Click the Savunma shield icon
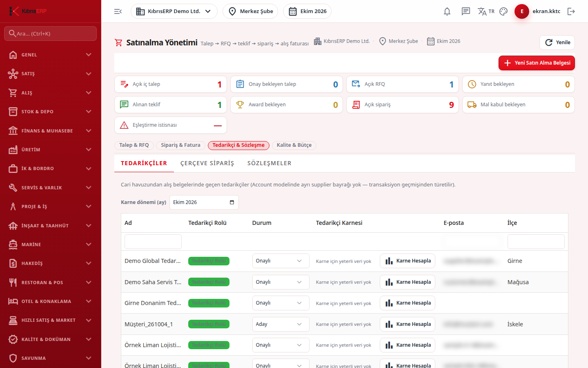Screen dimensions: 588x368 (x=13, y=358)
